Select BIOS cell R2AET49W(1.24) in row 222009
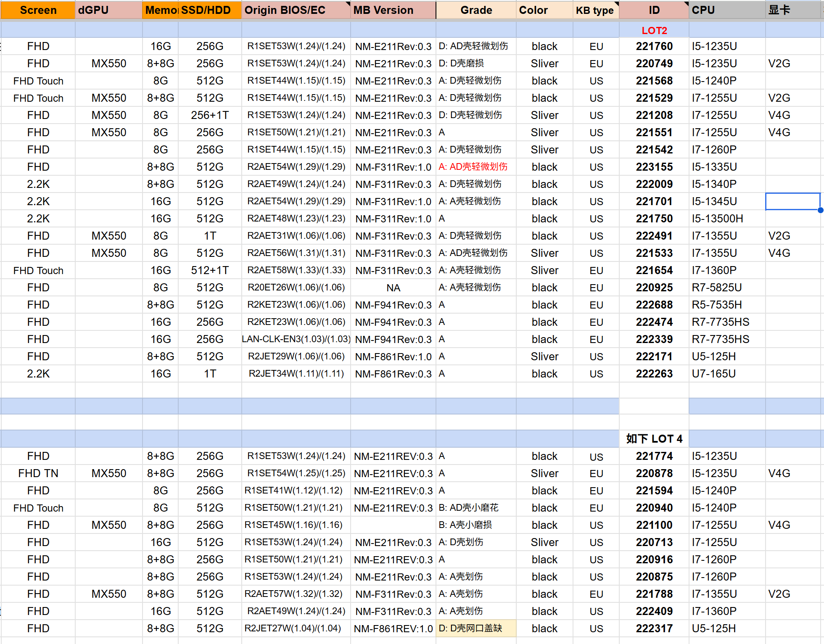The width and height of the screenshot is (824, 644). point(296,184)
